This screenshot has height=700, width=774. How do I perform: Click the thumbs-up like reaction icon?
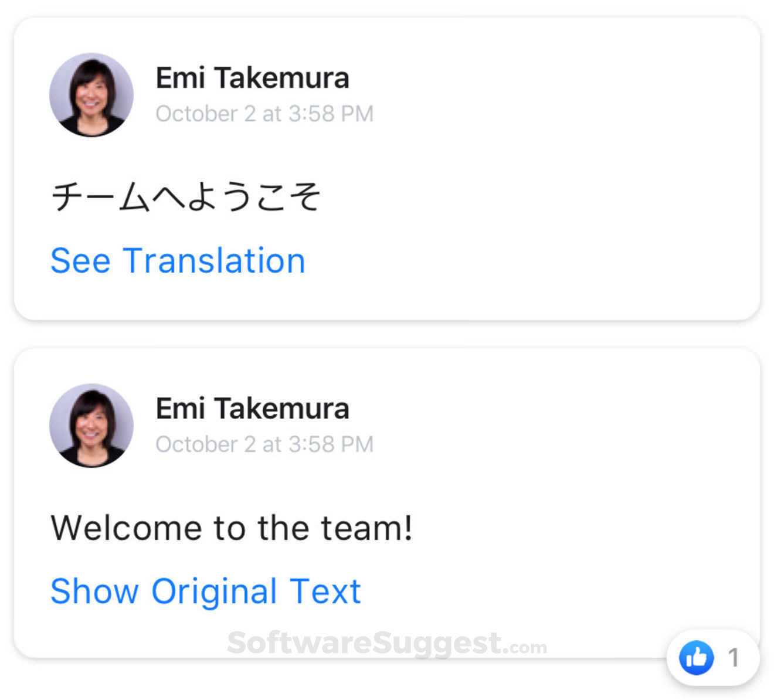[696, 658]
